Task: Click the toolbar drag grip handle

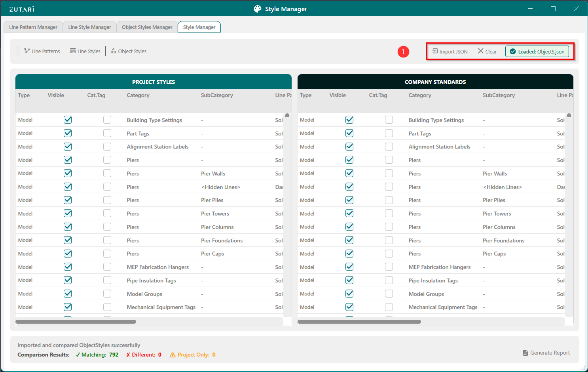Action: [x=18, y=51]
